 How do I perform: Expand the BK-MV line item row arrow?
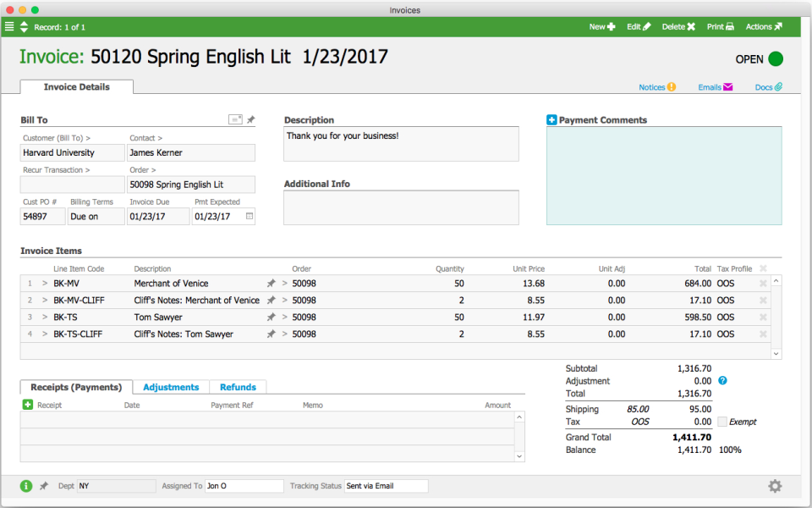45,284
